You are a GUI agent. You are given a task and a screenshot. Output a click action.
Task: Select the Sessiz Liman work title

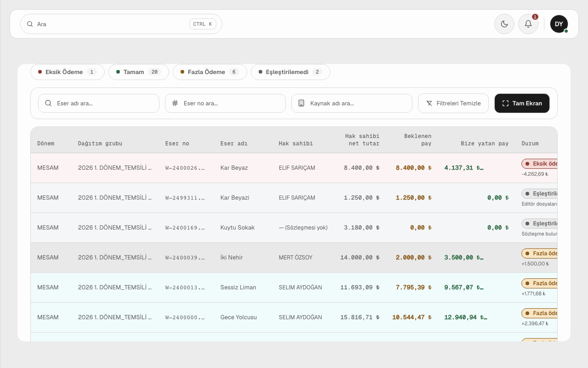pos(238,287)
